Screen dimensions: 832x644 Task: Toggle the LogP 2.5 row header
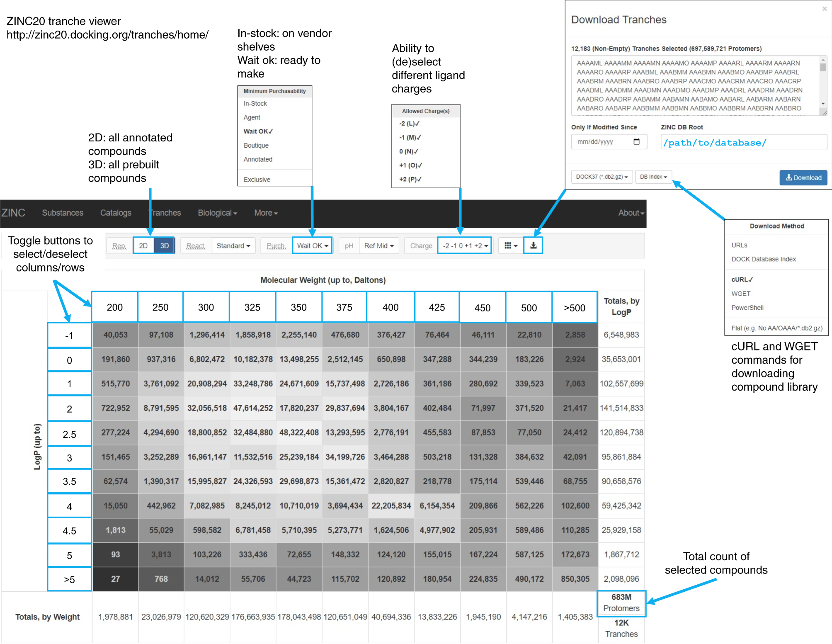tap(69, 434)
